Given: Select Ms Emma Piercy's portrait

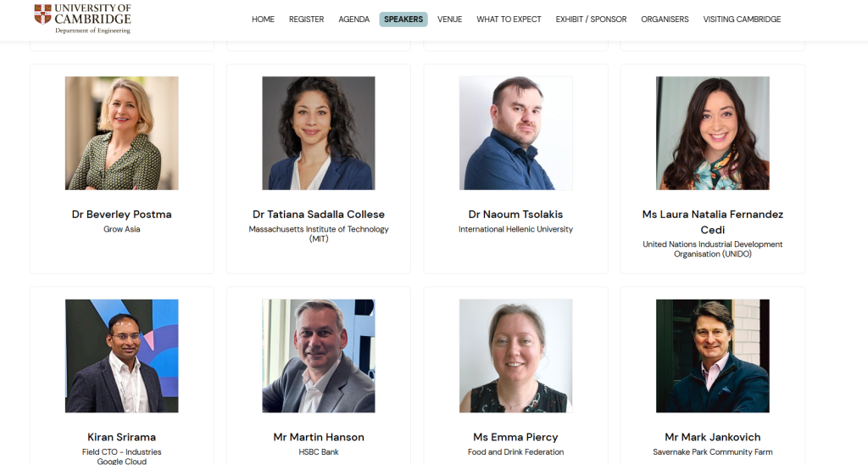Looking at the screenshot, I should [x=515, y=356].
